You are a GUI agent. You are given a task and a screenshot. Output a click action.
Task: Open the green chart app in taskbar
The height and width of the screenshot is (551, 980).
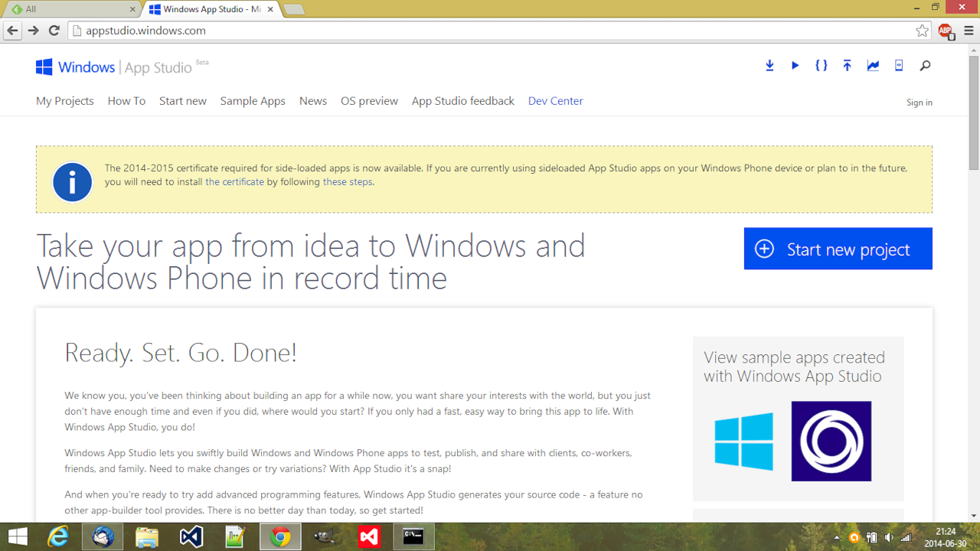pyautogui.click(x=236, y=536)
